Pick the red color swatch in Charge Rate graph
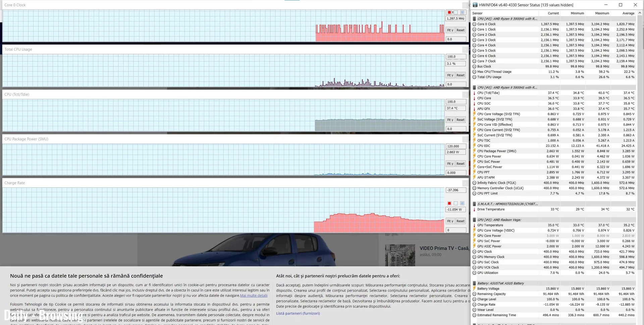This screenshot has width=644, height=325. tap(449, 203)
